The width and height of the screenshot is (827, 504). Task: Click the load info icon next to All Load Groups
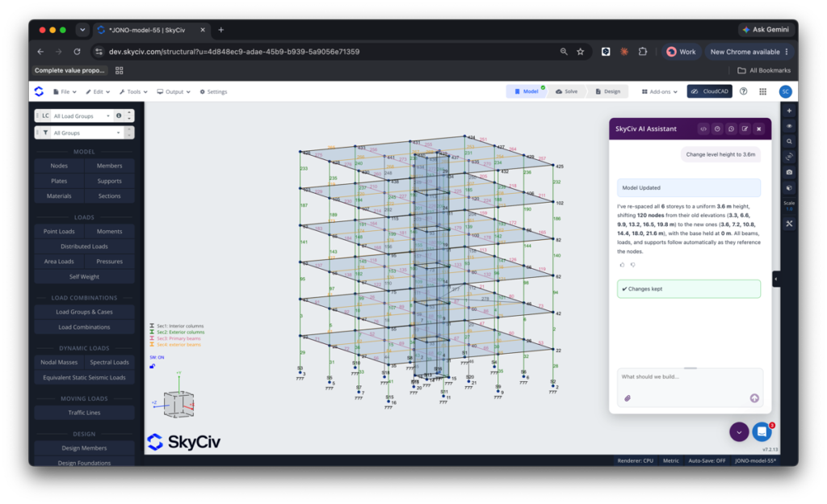click(x=119, y=115)
